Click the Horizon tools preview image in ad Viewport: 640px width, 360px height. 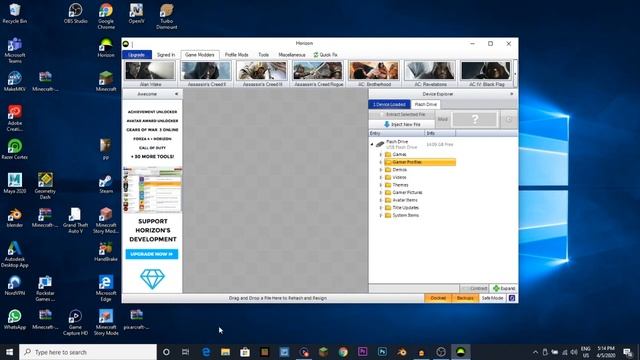pos(152,190)
